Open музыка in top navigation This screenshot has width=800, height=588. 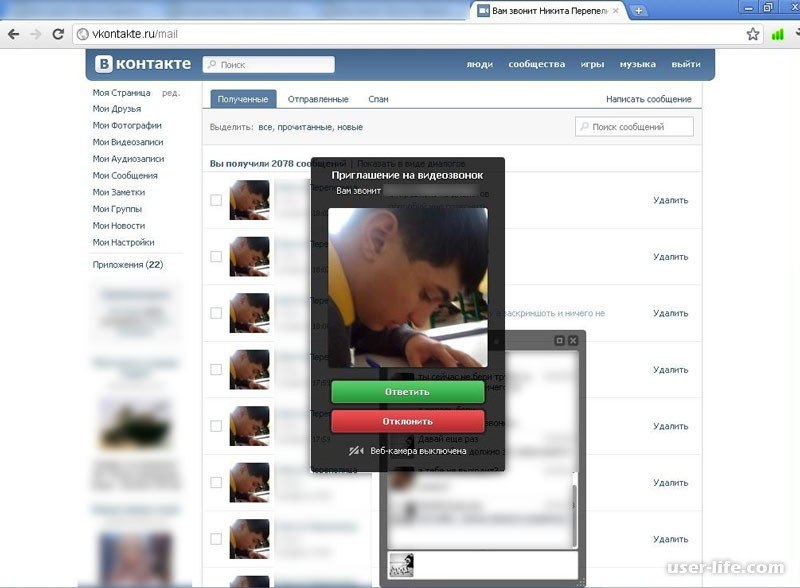(638, 64)
